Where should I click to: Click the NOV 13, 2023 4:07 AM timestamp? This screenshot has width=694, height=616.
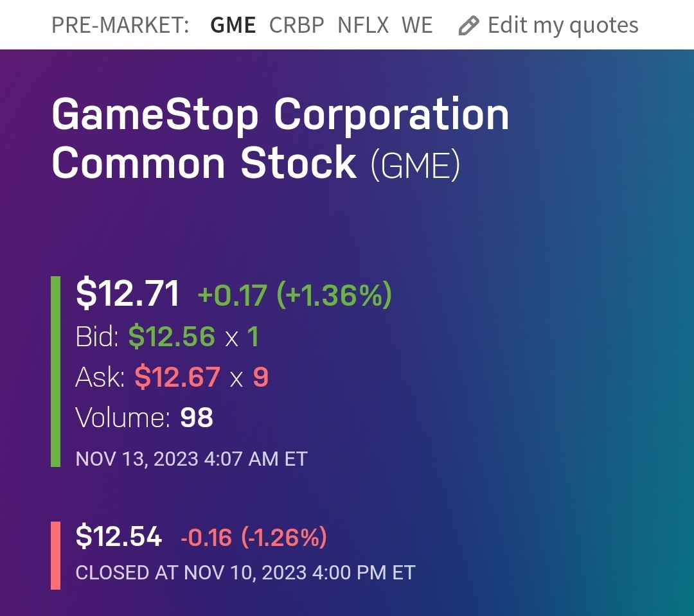point(191,459)
